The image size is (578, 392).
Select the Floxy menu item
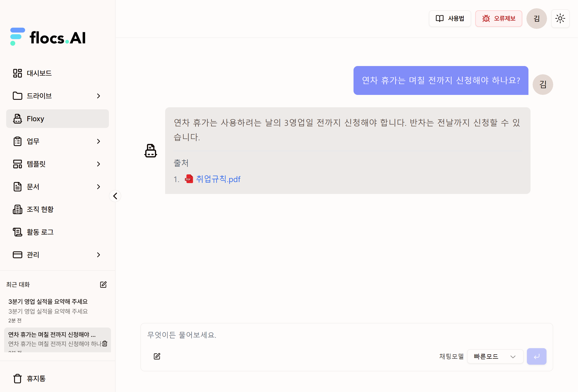pyautogui.click(x=57, y=119)
